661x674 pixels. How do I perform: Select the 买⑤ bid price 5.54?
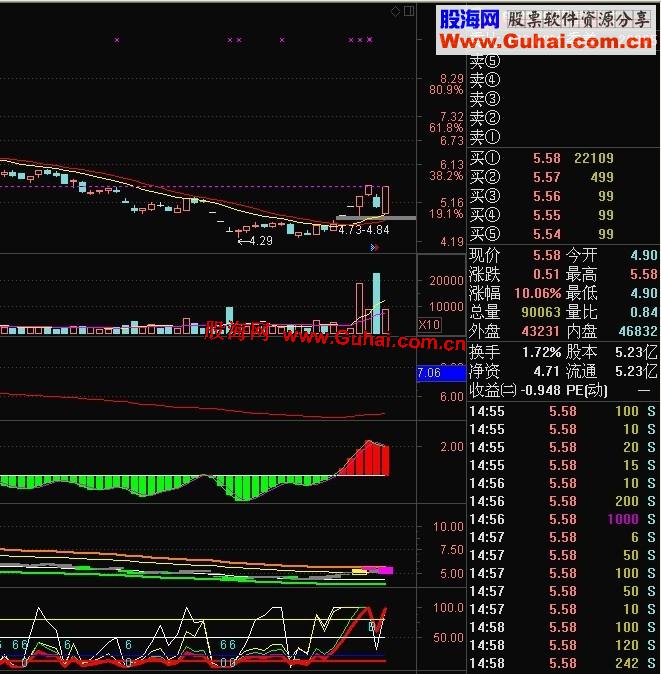[547, 234]
